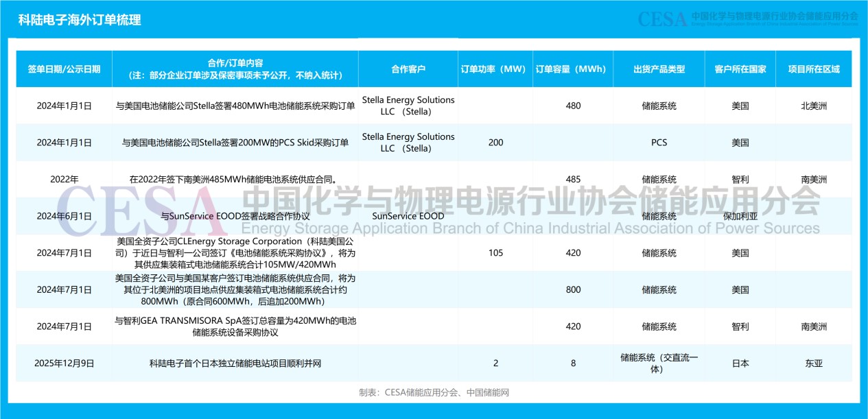This screenshot has height=419, width=868.
Task: Click the 出货产品类型 column header
Action: (x=659, y=69)
